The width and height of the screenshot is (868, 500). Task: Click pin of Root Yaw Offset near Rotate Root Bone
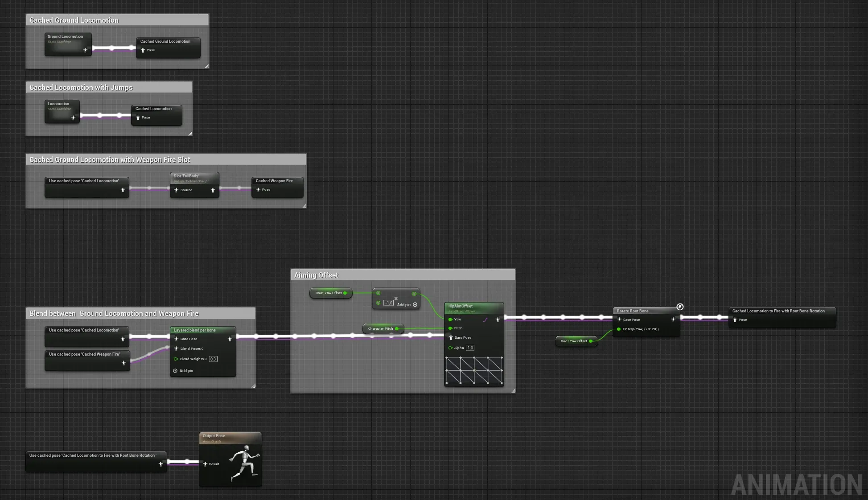click(590, 341)
